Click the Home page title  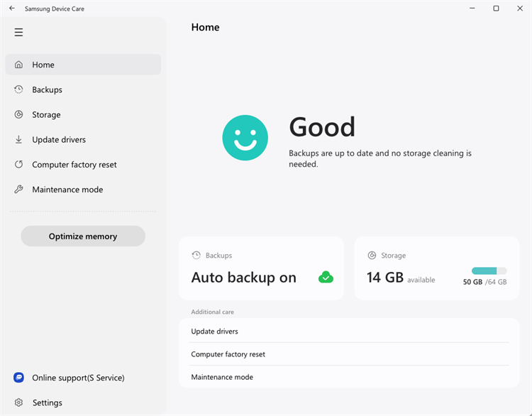(x=205, y=27)
